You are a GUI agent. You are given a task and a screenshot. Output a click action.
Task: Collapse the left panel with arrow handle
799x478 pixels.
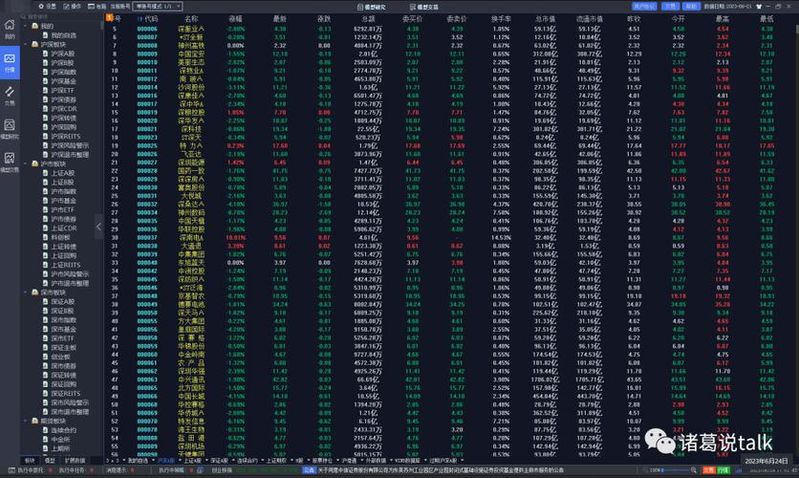[x=99, y=227]
